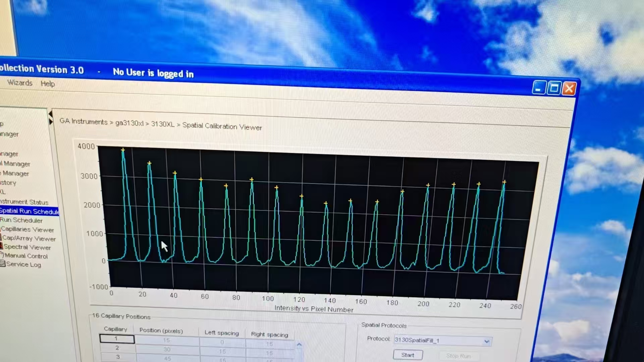Select capillary row 2 in table
The image size is (644, 362).
pyautogui.click(x=117, y=348)
